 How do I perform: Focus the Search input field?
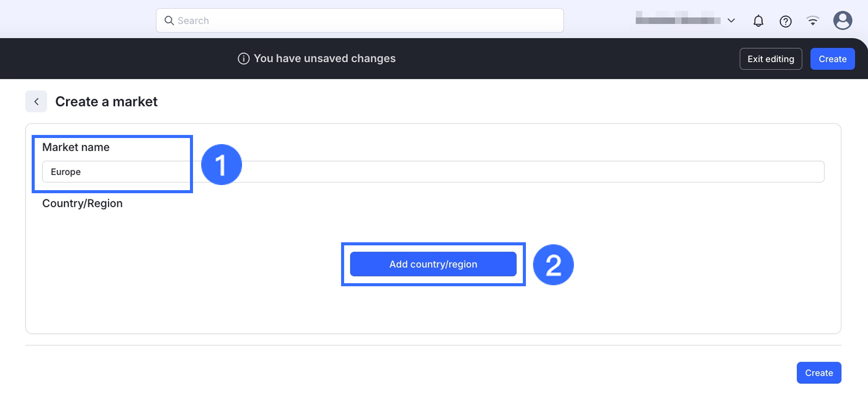368,20
